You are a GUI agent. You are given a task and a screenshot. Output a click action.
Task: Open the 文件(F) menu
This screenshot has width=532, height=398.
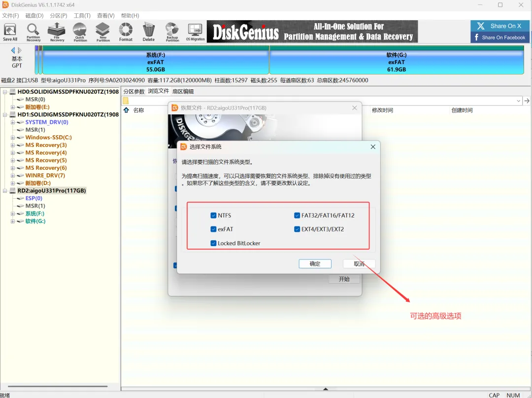point(10,16)
